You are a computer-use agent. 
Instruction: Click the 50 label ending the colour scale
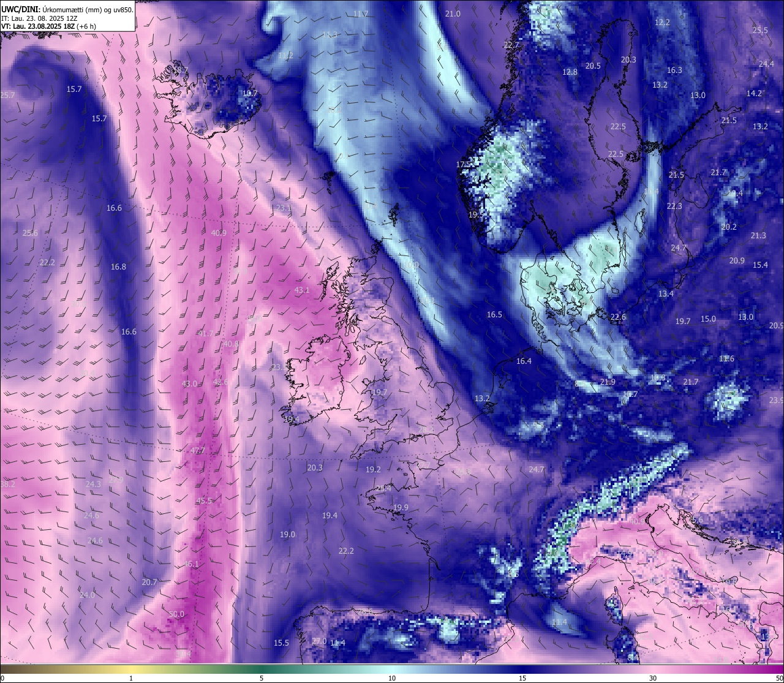[x=778, y=678]
